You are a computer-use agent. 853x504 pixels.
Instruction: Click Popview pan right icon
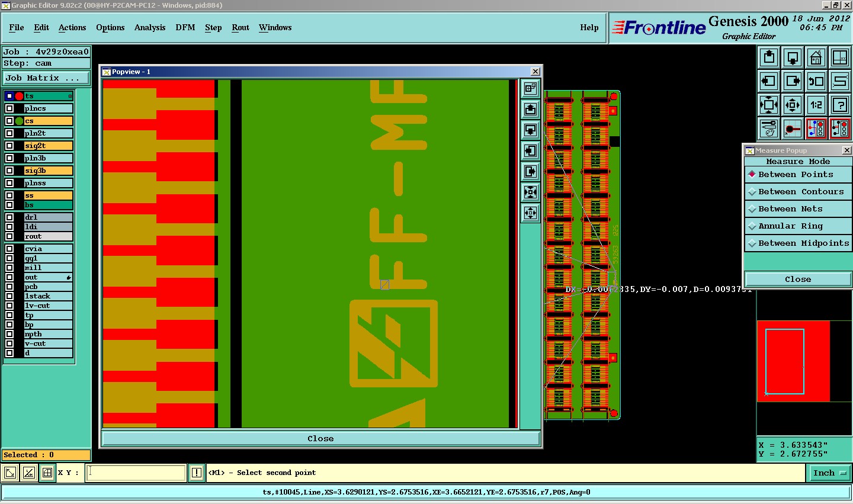[x=530, y=172]
